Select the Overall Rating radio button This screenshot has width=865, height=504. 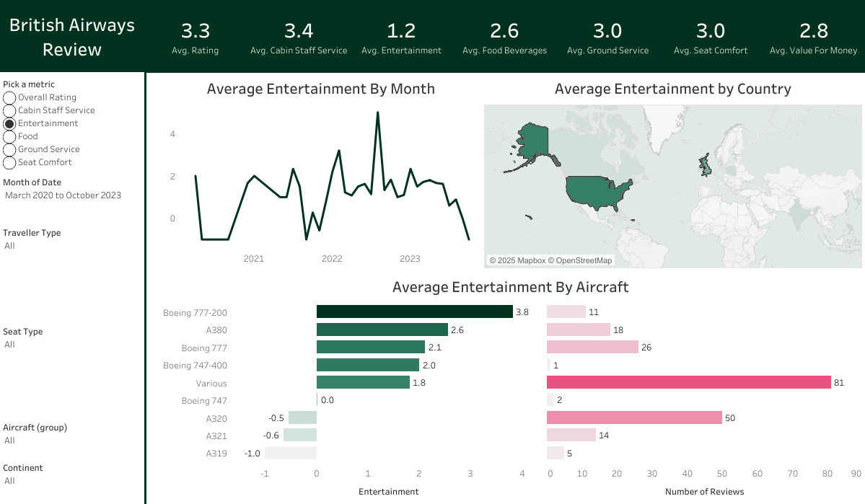[9, 97]
